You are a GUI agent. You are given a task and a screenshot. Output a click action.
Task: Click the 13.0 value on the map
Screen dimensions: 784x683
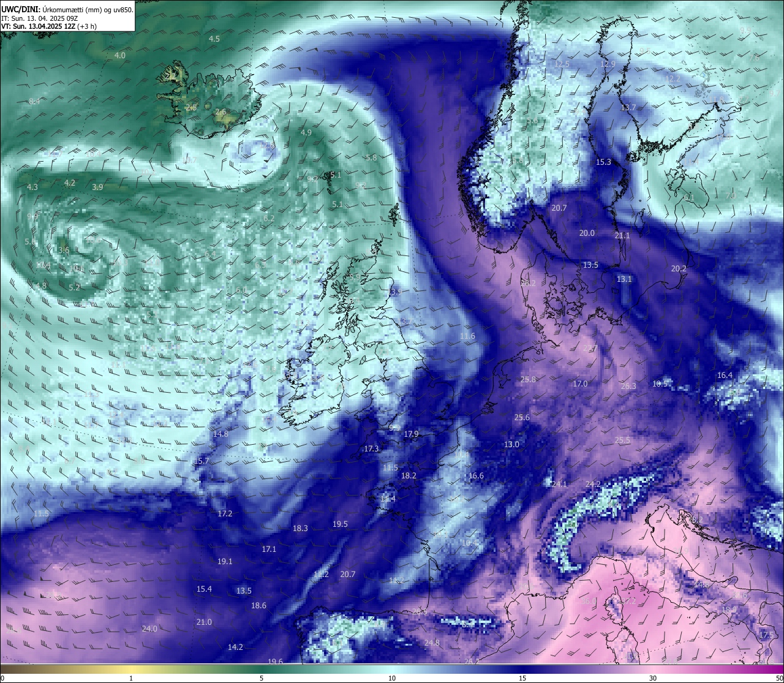[x=511, y=444]
